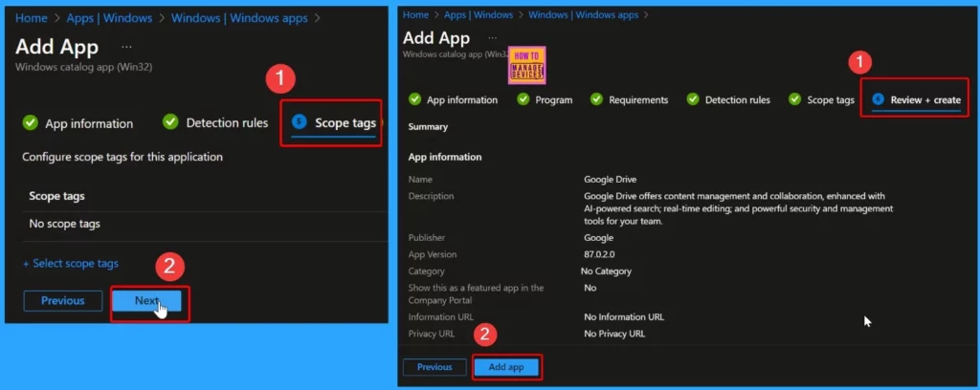Click 'Apps | Windows' breadcrumb in left panel

111,18
